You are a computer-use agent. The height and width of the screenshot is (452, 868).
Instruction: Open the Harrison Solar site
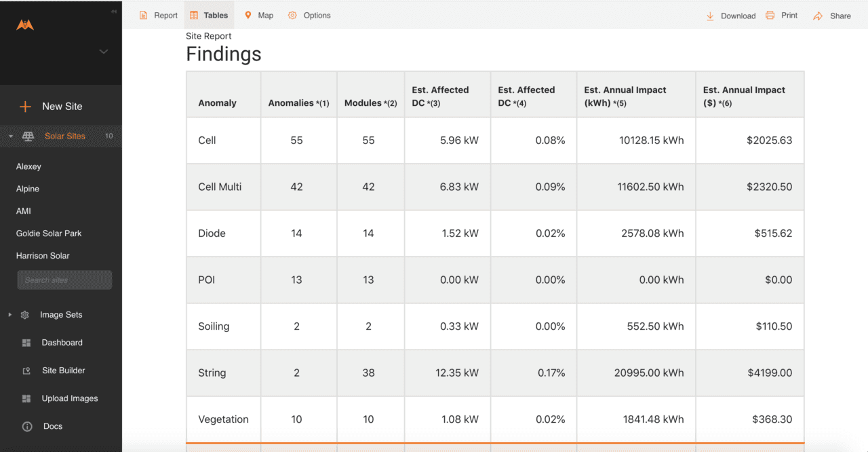click(x=43, y=256)
